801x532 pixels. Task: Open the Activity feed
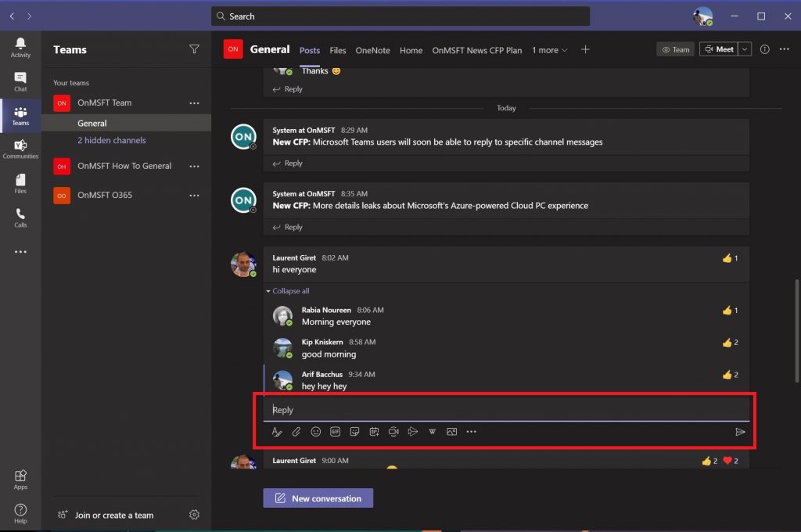[20, 48]
